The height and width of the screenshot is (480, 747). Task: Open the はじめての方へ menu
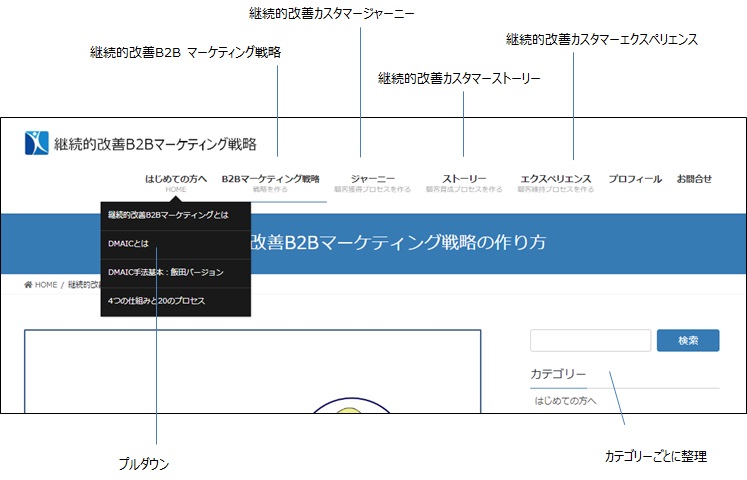click(176, 183)
